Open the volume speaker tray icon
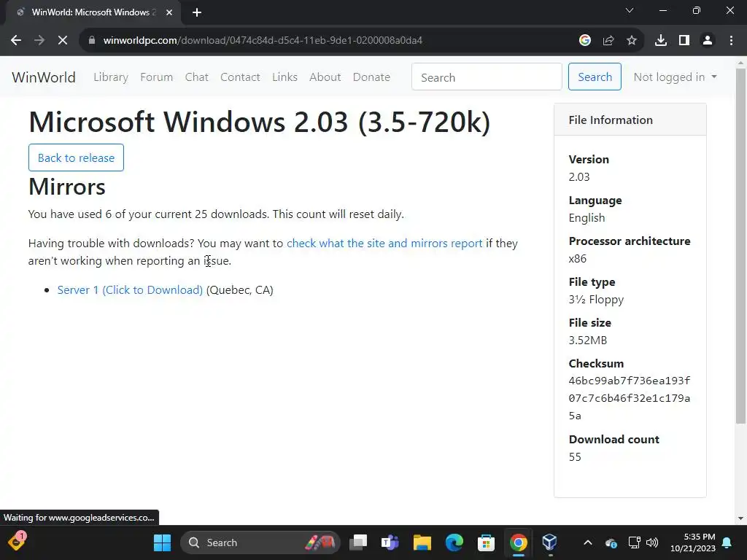The image size is (747, 560). tap(652, 542)
